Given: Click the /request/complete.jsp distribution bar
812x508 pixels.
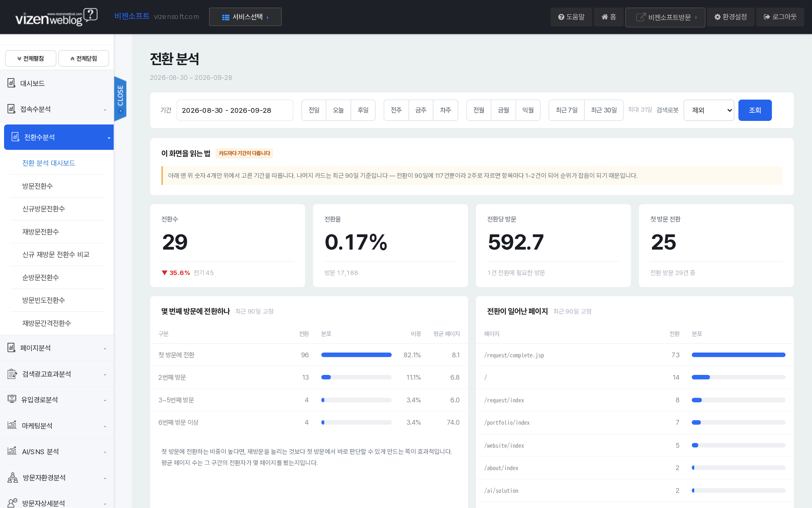Looking at the screenshot, I should pos(738,355).
